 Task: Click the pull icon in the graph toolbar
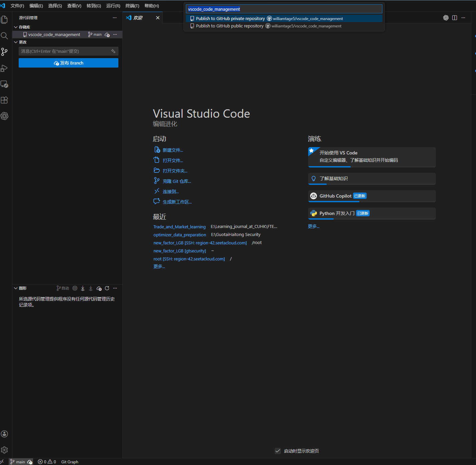pyautogui.click(x=91, y=288)
